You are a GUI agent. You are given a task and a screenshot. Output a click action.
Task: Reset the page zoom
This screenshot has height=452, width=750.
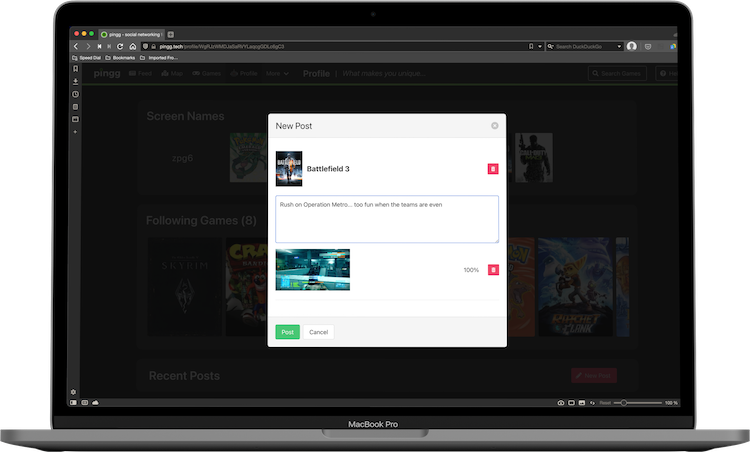click(x=605, y=403)
